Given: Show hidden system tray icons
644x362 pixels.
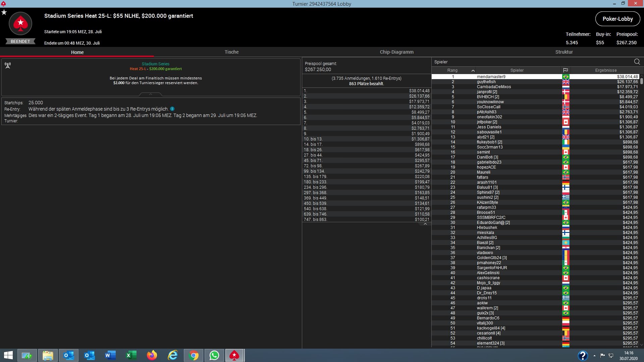Looking at the screenshot, I should tap(594, 356).
